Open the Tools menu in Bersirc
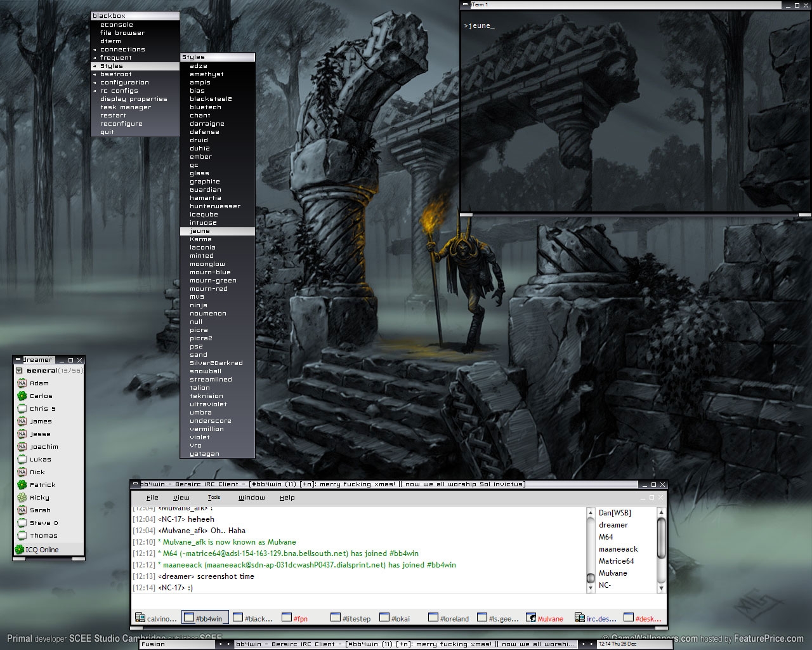812x650 pixels. pyautogui.click(x=214, y=498)
